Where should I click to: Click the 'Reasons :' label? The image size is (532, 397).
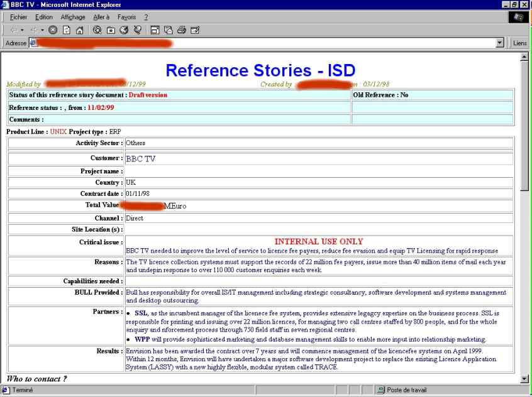pos(109,262)
